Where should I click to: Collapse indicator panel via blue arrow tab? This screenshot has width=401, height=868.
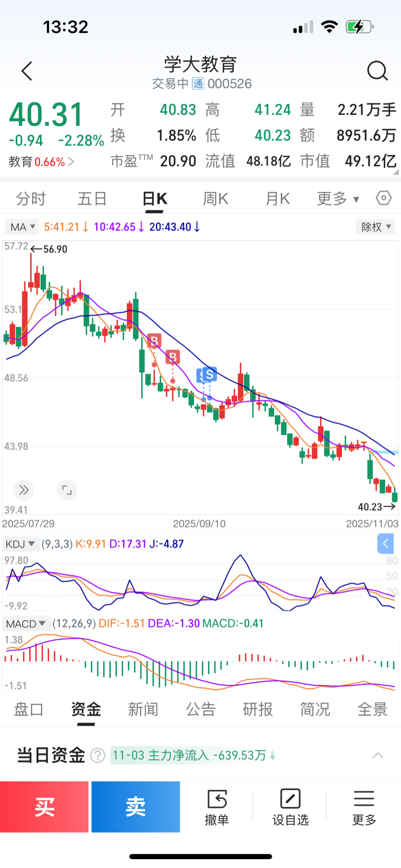(385, 544)
